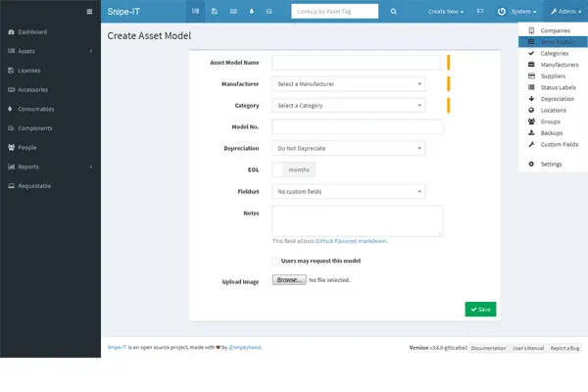Click the magnifying glass search button

pyautogui.click(x=394, y=12)
